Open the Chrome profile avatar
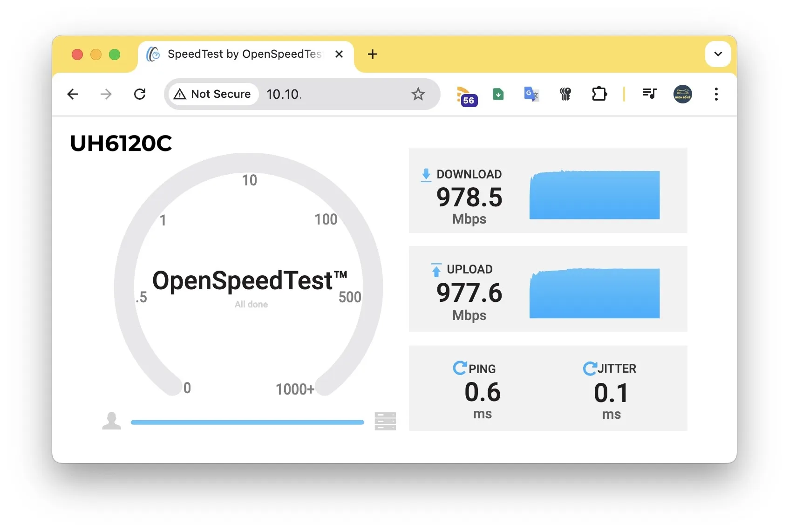Screen dimensions: 789x532 (x=683, y=94)
